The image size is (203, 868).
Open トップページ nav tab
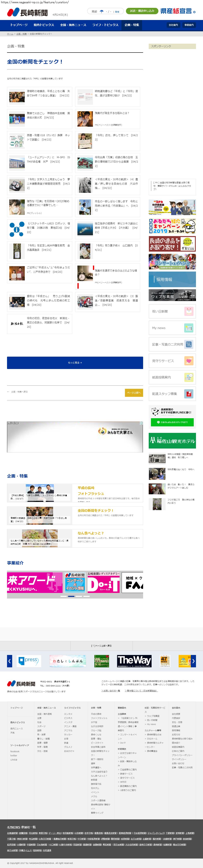[19, 25]
